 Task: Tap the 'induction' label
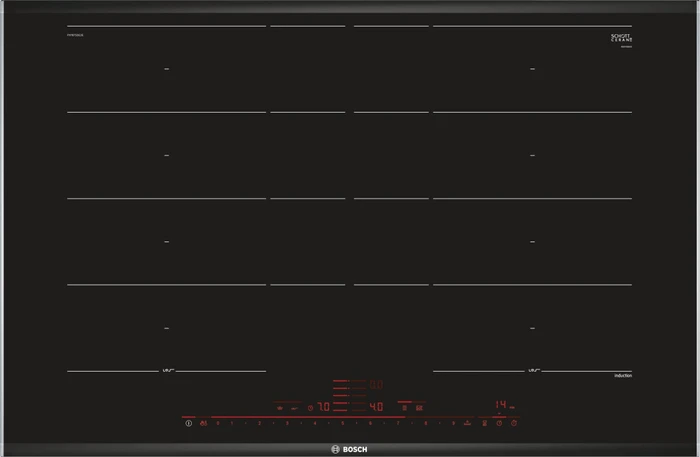pos(623,375)
